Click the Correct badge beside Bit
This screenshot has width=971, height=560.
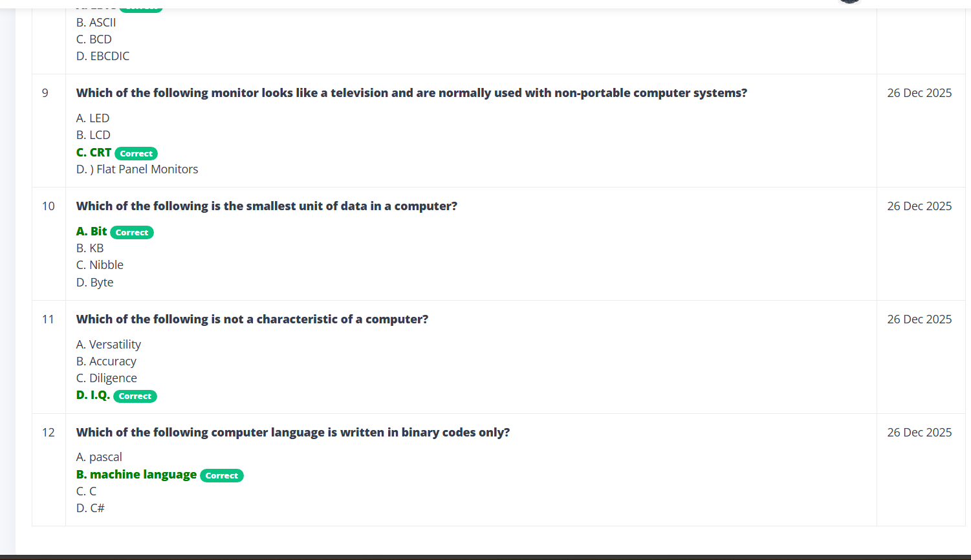click(132, 233)
